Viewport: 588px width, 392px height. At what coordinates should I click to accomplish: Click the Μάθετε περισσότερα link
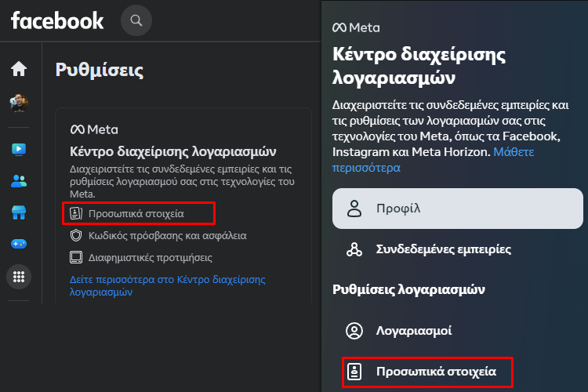pyautogui.click(x=433, y=160)
